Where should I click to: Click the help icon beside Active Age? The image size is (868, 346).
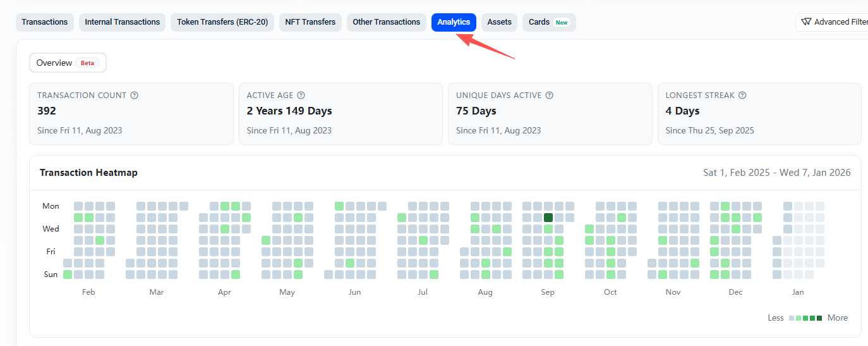pyautogui.click(x=301, y=96)
